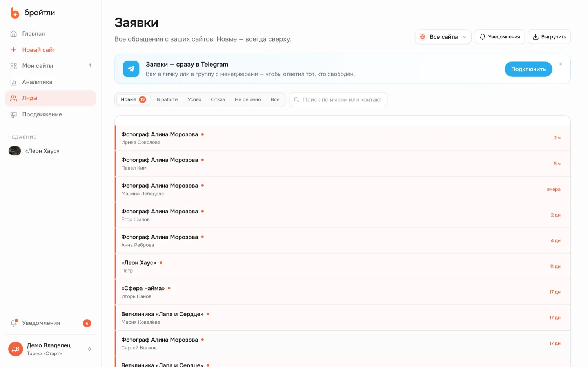Open lead from Павел Ким
This screenshot has height=367, width=588.
[343, 164]
